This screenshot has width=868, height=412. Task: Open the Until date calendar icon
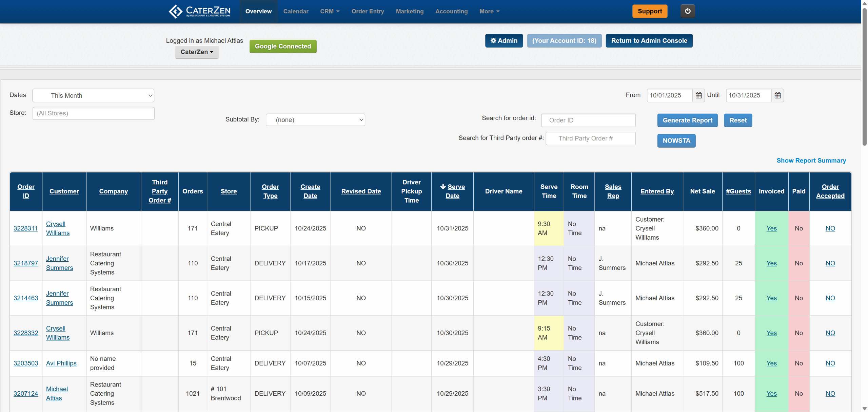777,95
